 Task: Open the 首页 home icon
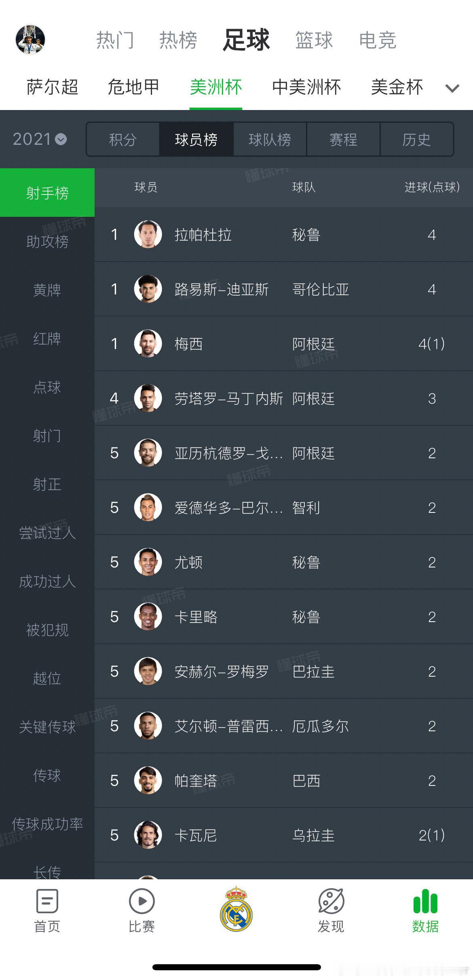coord(47,901)
